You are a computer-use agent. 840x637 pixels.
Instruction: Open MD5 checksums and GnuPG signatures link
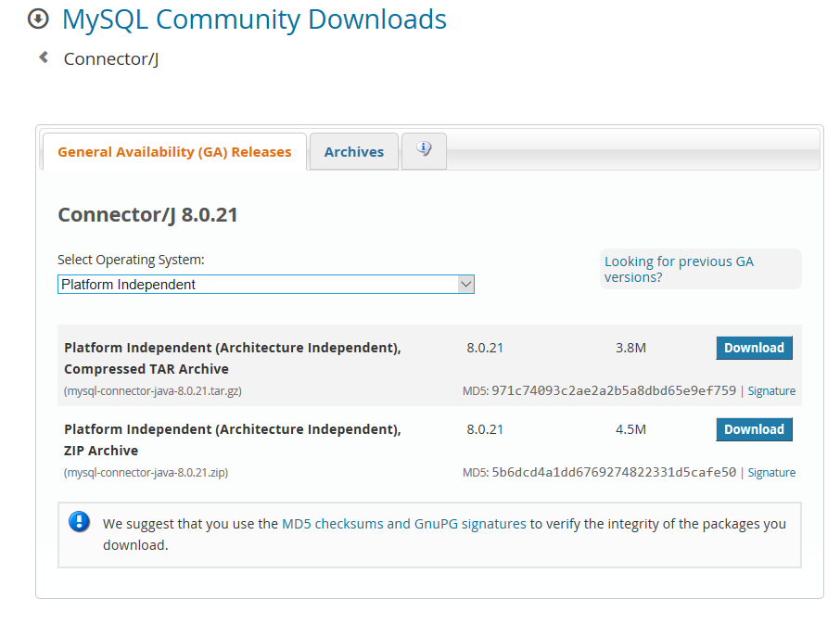[x=404, y=524]
